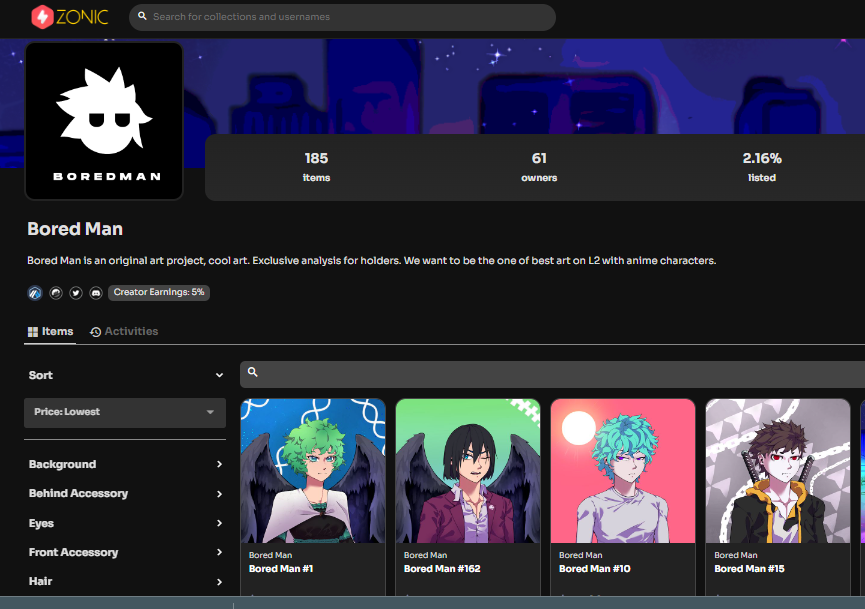Expand the Behind Accessory filter
Screen dimensions: 865x609
click(125, 494)
